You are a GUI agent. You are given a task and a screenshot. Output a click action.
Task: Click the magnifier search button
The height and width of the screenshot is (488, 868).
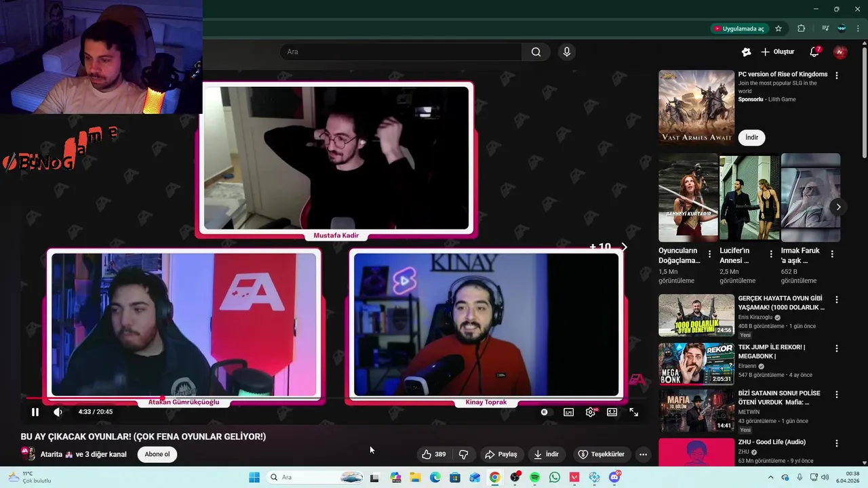tap(536, 52)
